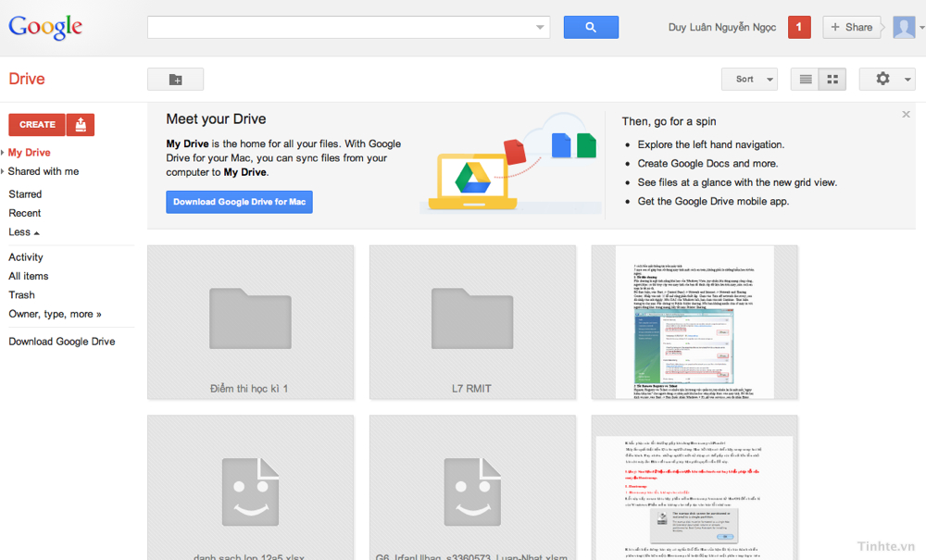Open the document thumbnail with Windows screenshot
Screen dimensions: 926x560
click(694, 322)
